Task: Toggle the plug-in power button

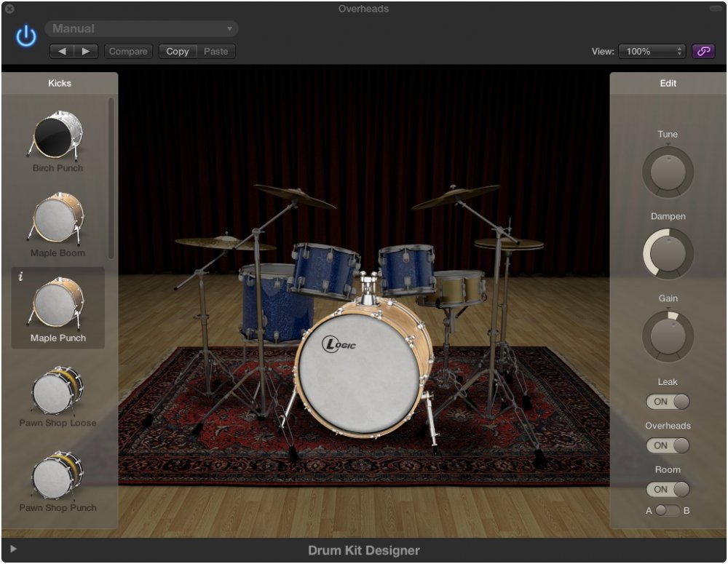Action: pyautogui.click(x=26, y=36)
